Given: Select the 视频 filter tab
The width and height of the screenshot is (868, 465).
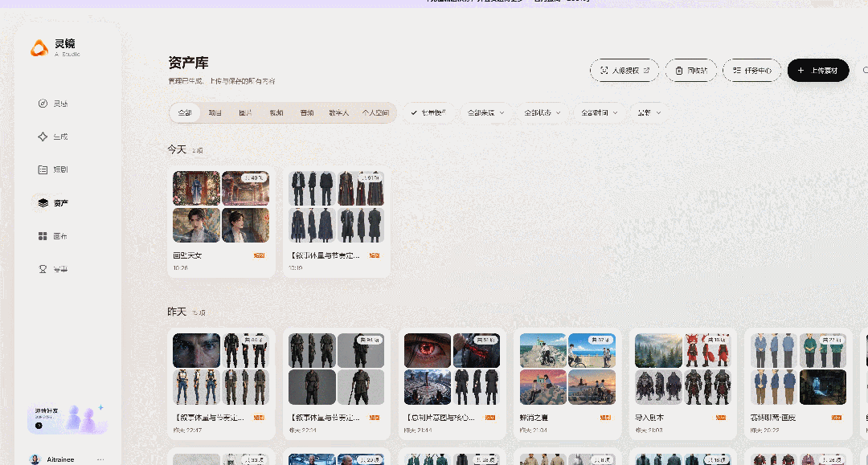Looking at the screenshot, I should 276,112.
